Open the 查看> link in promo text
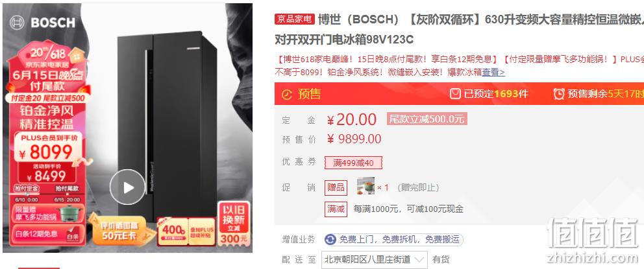644x269 pixels. click(493, 72)
